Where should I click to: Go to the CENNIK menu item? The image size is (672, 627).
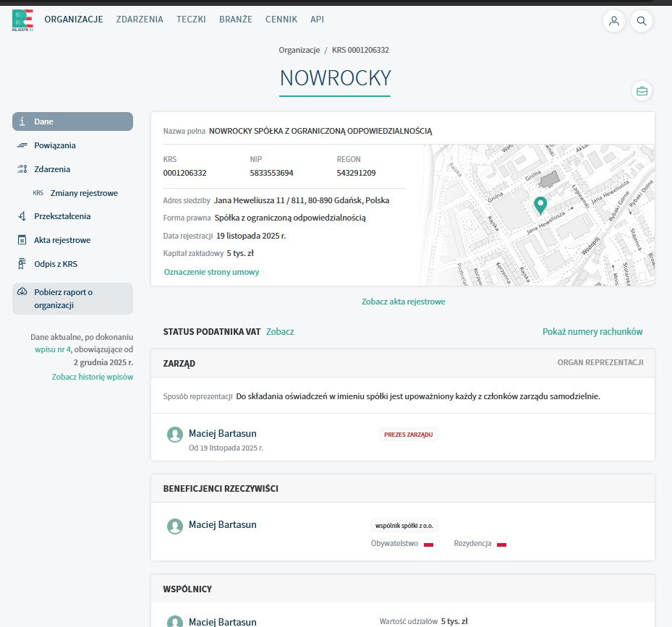[x=281, y=20]
